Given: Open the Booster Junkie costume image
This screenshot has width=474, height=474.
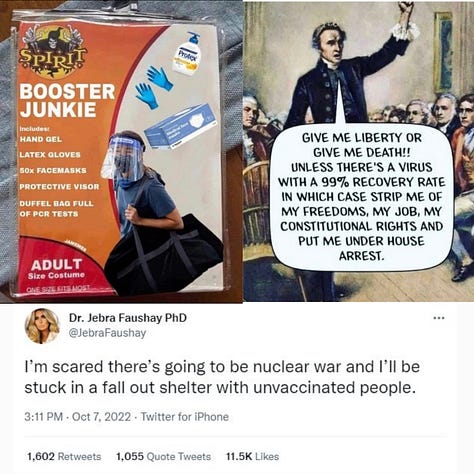Looking at the screenshot, I should tap(121, 152).
